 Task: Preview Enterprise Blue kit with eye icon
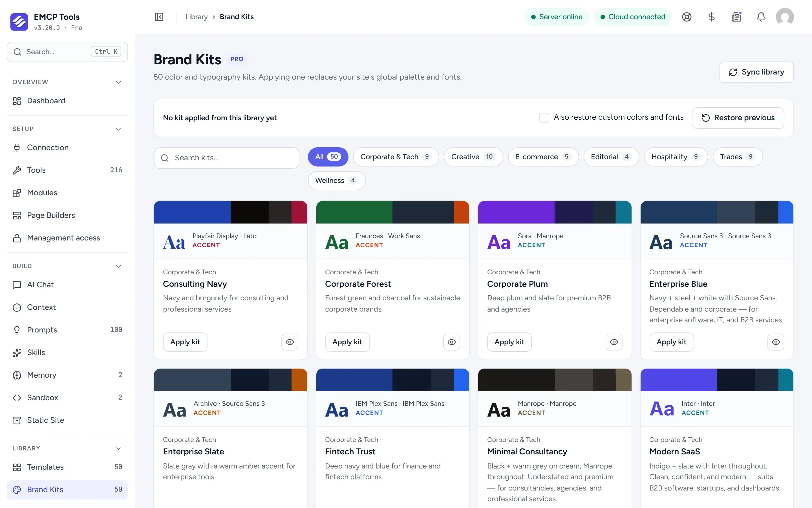(x=776, y=342)
